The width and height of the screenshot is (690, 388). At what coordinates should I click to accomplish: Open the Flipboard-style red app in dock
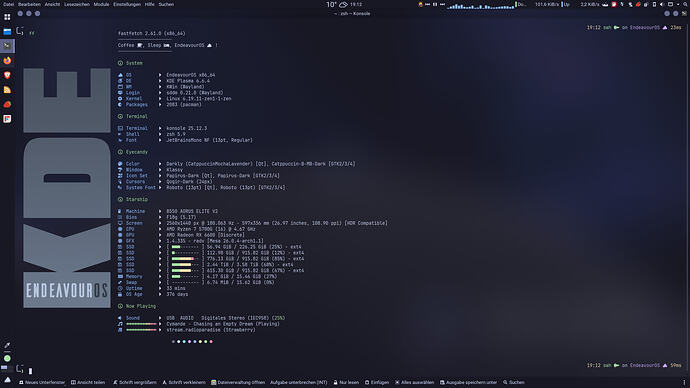[x=7, y=119]
